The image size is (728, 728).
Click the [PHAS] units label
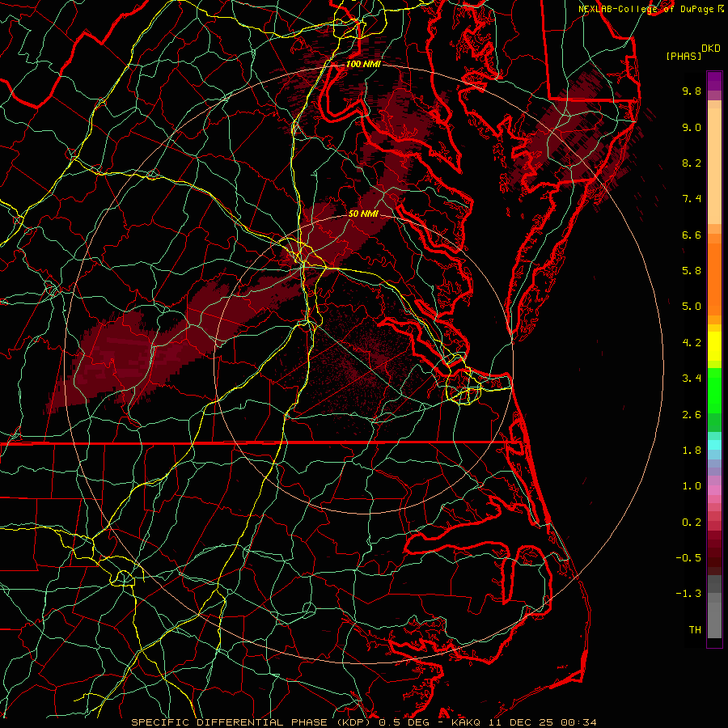pyautogui.click(x=684, y=57)
